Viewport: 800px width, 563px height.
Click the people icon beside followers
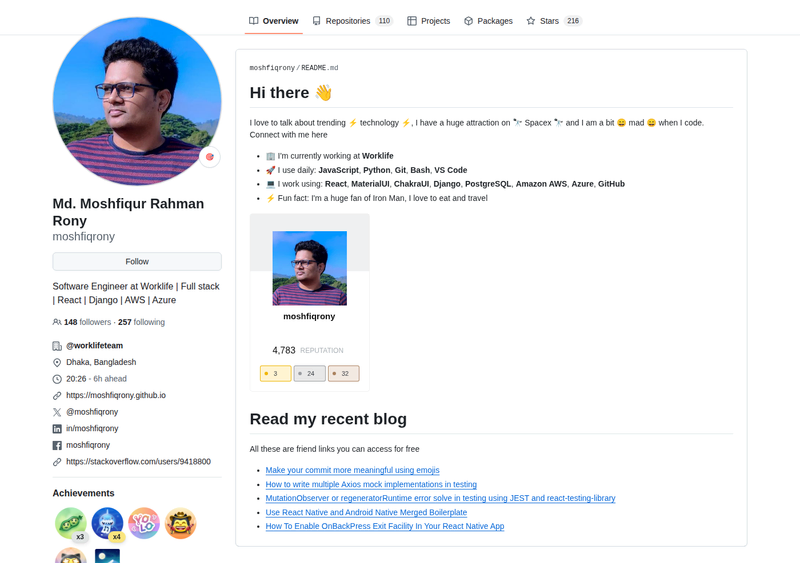tap(57, 322)
